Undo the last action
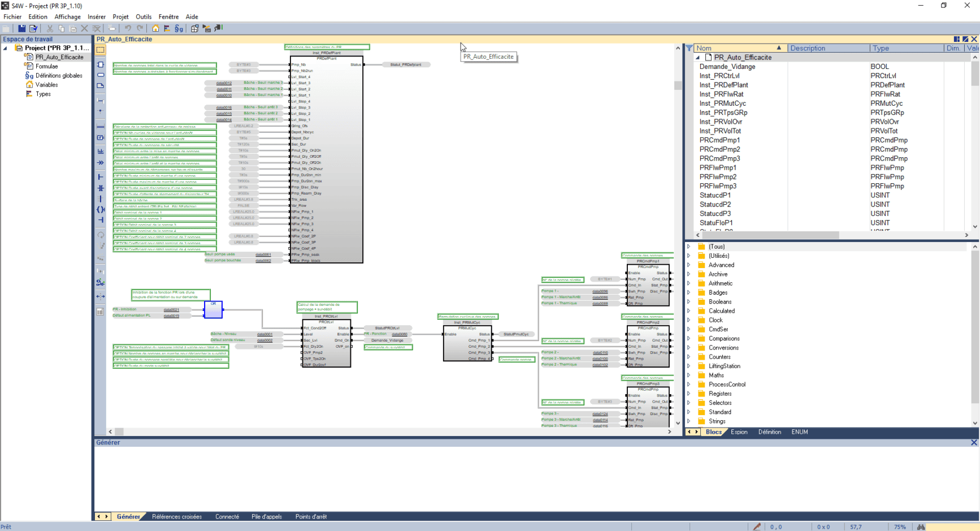This screenshot has height=531, width=980. (128, 28)
